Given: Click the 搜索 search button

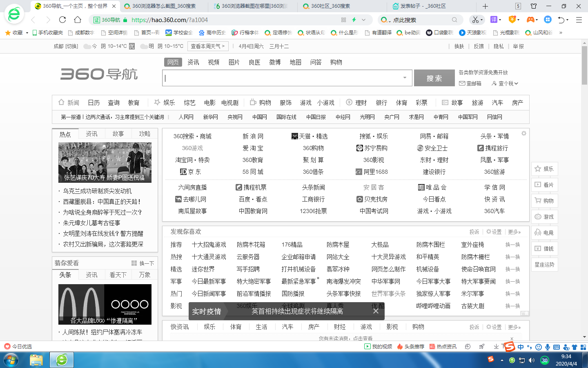Looking at the screenshot, I should (x=434, y=78).
